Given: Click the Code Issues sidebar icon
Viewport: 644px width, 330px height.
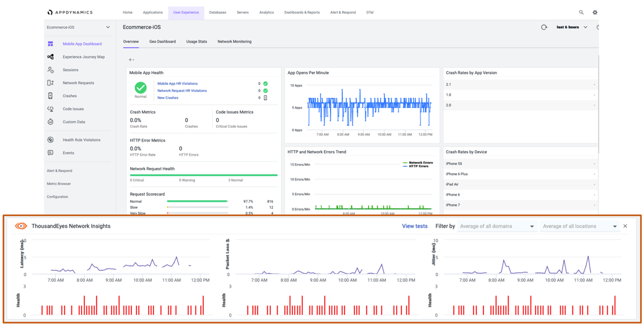Looking at the screenshot, I should click(x=50, y=109).
